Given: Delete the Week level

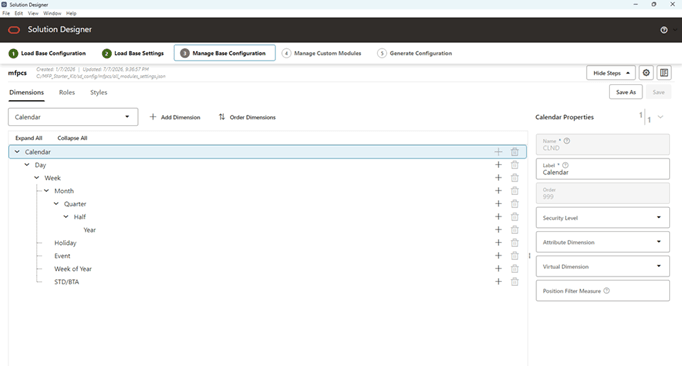Looking at the screenshot, I should [x=515, y=178].
